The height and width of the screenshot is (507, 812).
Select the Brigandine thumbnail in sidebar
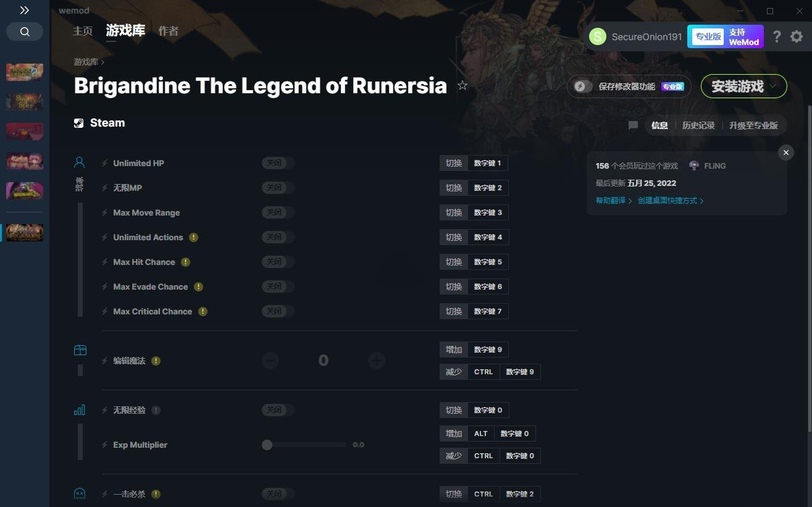(x=25, y=232)
